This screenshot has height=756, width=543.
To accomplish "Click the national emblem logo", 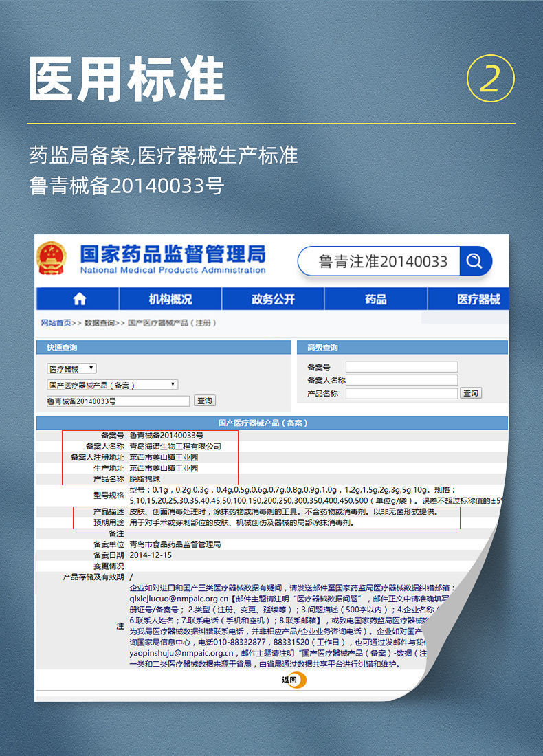I will tap(52, 258).
